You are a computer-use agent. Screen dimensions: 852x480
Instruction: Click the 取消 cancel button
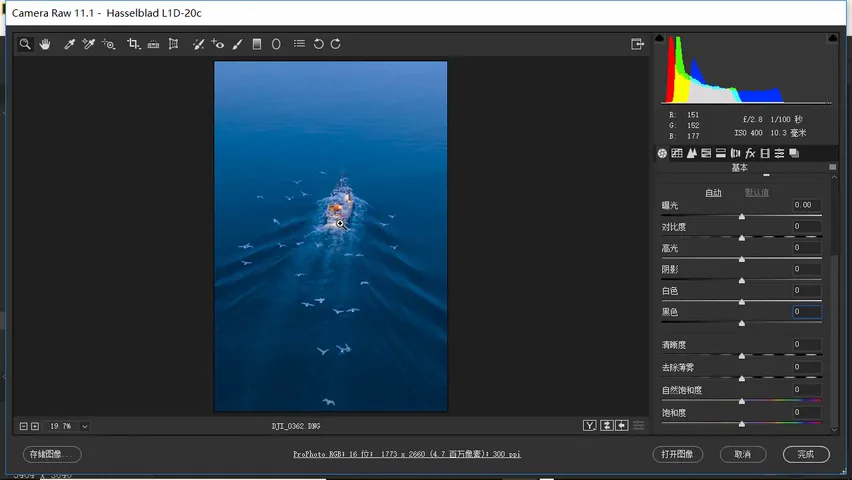(x=743, y=454)
